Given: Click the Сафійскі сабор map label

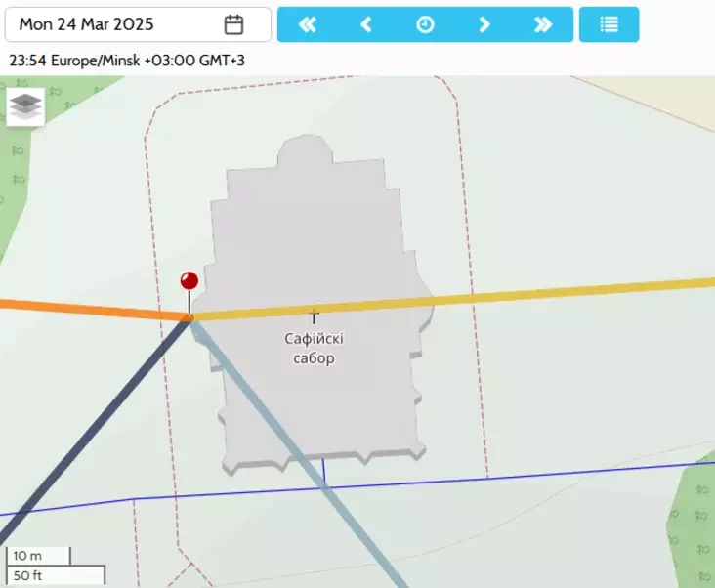Looking at the screenshot, I should pos(314,349).
